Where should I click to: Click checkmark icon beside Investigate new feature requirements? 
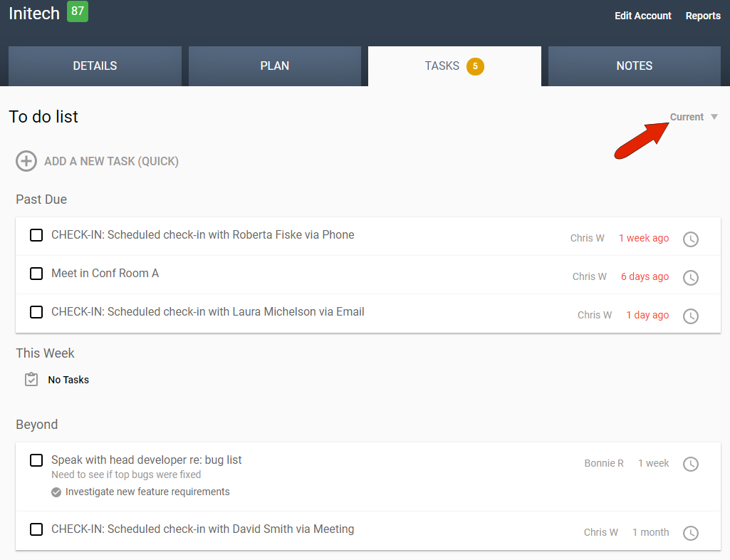[56, 492]
